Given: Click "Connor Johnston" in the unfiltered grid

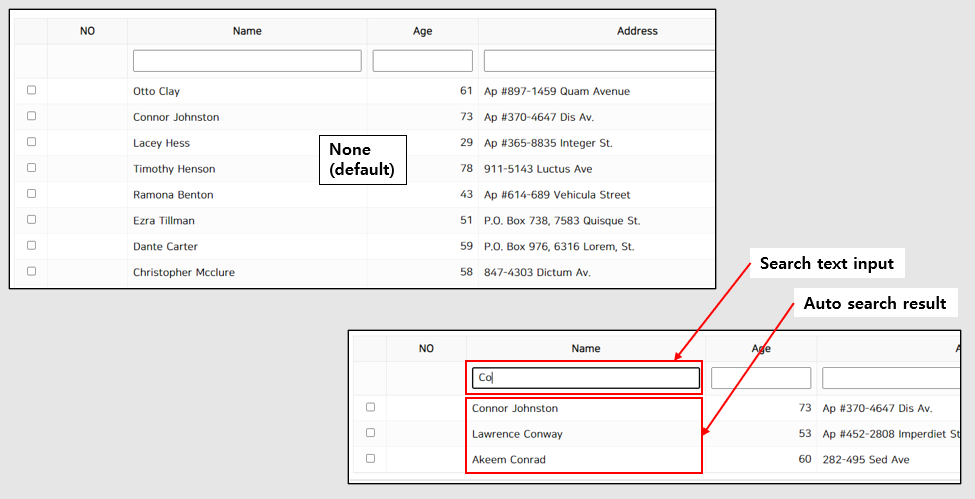Looking at the screenshot, I should (x=176, y=118).
